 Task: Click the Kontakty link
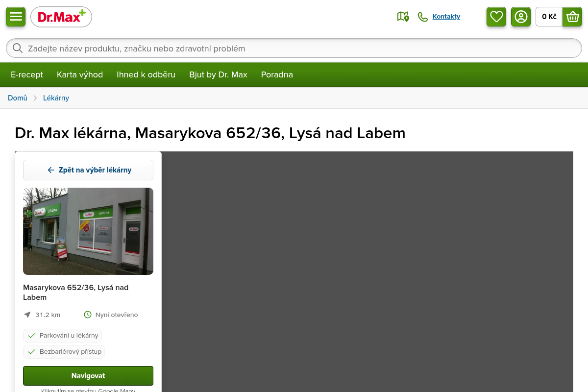pos(446,17)
